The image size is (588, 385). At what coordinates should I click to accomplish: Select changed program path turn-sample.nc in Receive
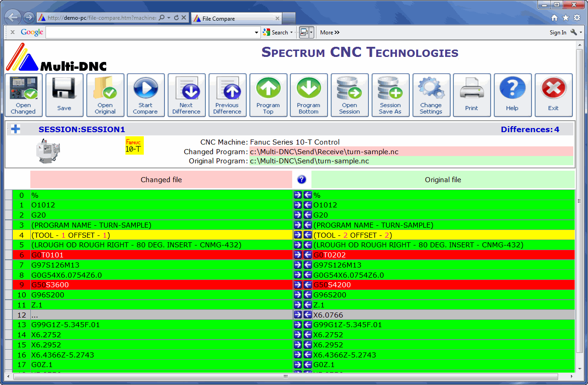[x=324, y=151]
